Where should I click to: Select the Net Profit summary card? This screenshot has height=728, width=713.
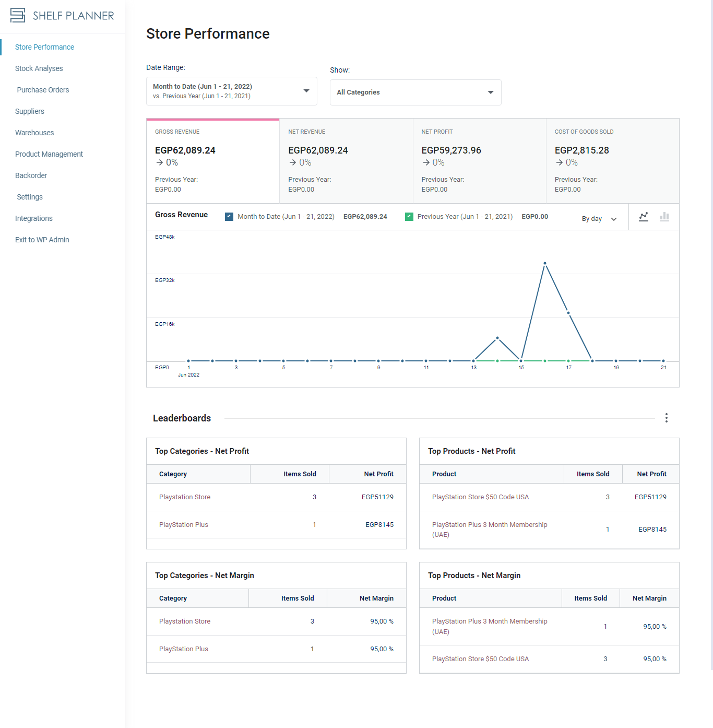tap(479, 161)
